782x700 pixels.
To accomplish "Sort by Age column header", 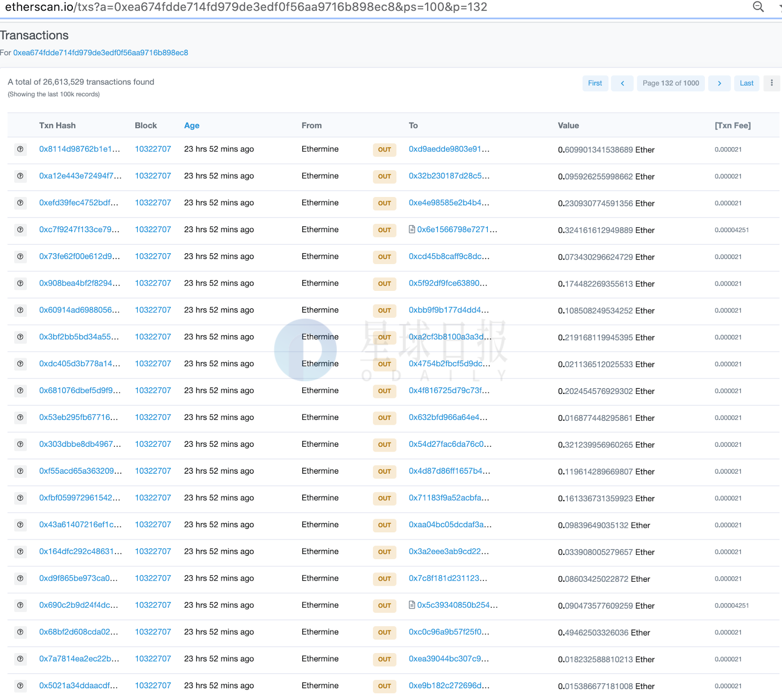I will pyautogui.click(x=192, y=126).
